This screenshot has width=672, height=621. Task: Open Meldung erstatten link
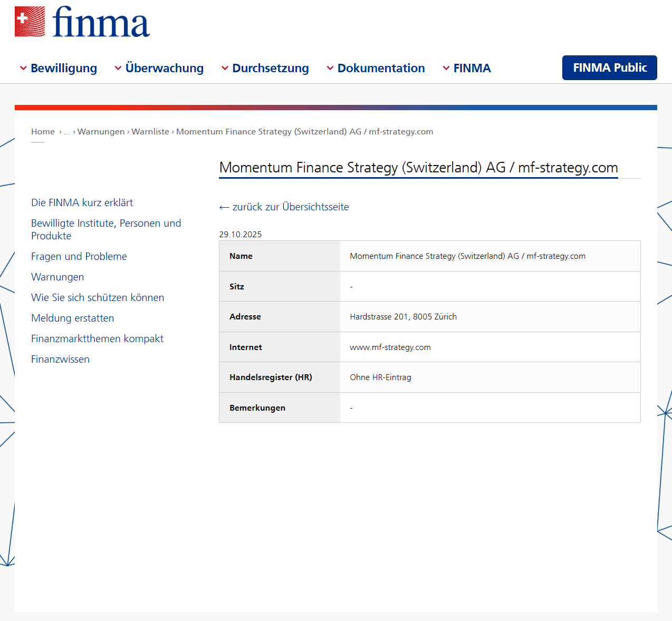[73, 318]
